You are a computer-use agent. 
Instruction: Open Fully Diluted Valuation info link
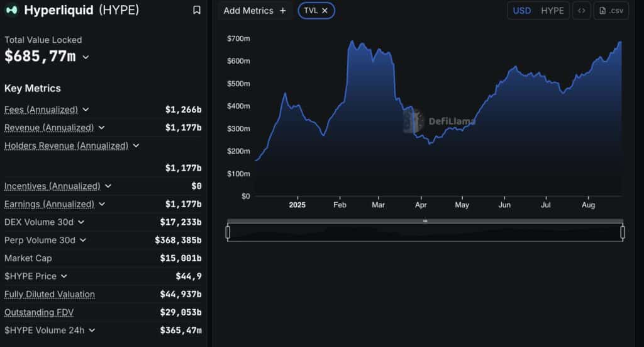point(50,294)
